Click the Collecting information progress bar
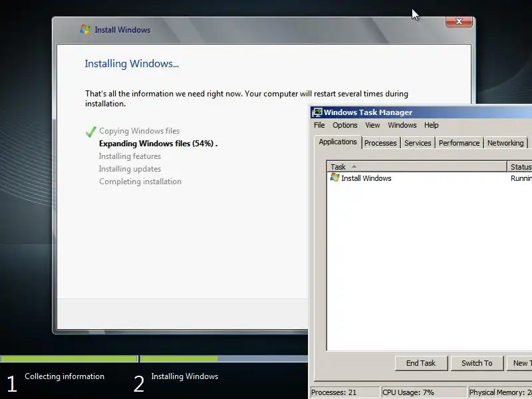Image resolution: width=532 pixels, height=399 pixels. coord(69,358)
